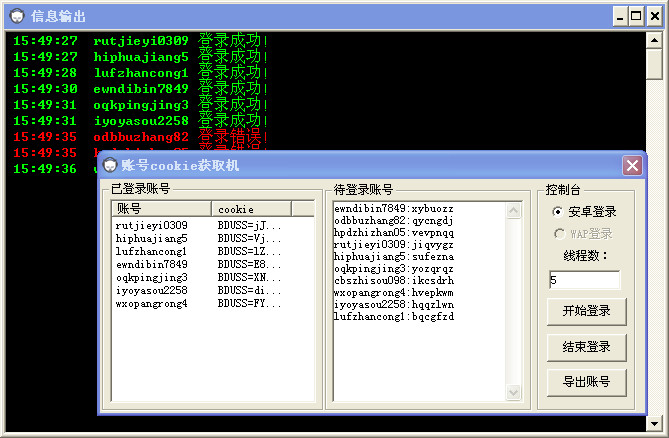This screenshot has height=438, width=669.
Task: Click the 信息输出 scrollbar up arrow
Action: point(654,41)
